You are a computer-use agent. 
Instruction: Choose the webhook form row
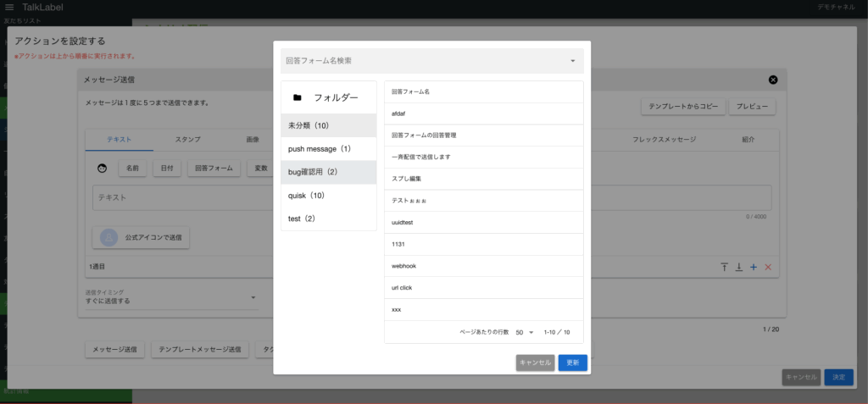coord(483,266)
